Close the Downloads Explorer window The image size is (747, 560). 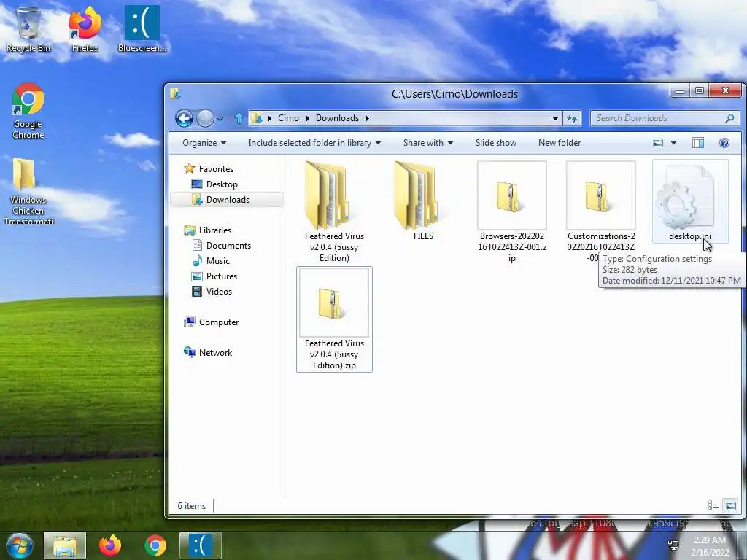coord(724,90)
